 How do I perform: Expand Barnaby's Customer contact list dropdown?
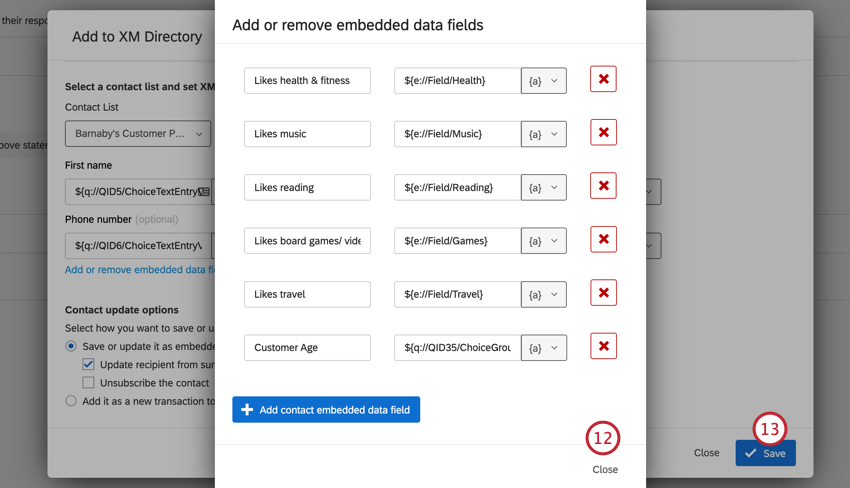[138, 134]
